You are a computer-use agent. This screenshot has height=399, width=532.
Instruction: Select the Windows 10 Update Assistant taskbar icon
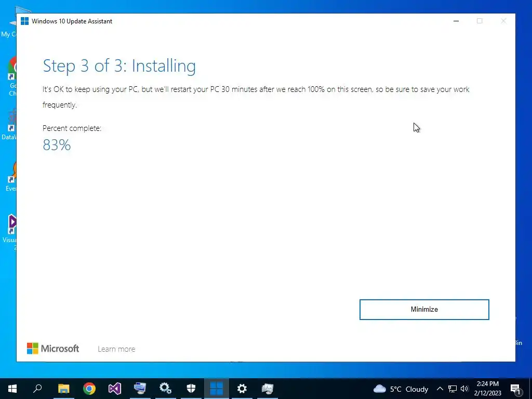[217, 389]
